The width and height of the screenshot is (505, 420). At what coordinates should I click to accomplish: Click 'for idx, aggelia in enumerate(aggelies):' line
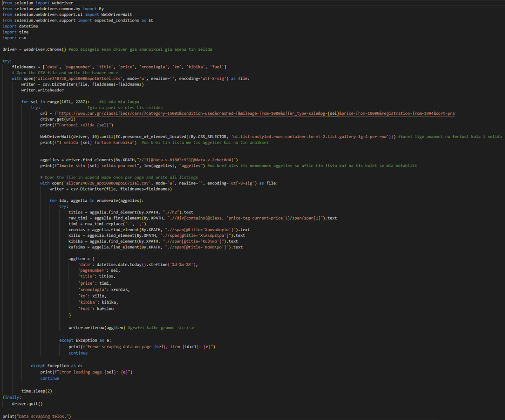coord(96,200)
